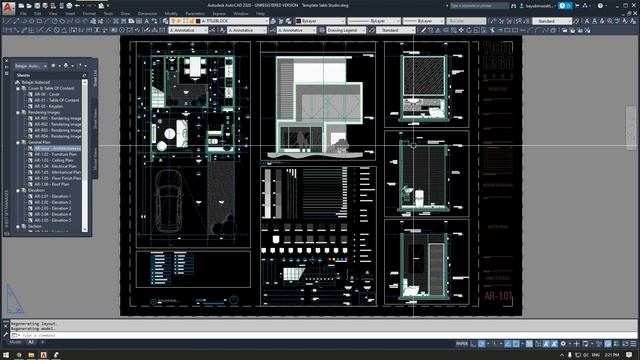Click the search binoculars icon
Image resolution: width=640 pixels, height=360 pixels.
click(x=513, y=6)
